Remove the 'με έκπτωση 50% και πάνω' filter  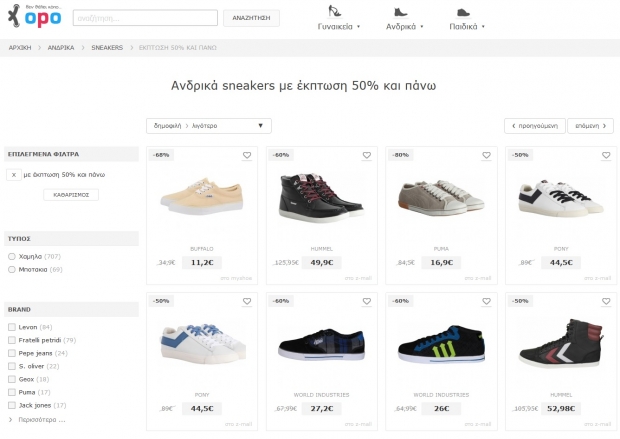click(x=14, y=175)
